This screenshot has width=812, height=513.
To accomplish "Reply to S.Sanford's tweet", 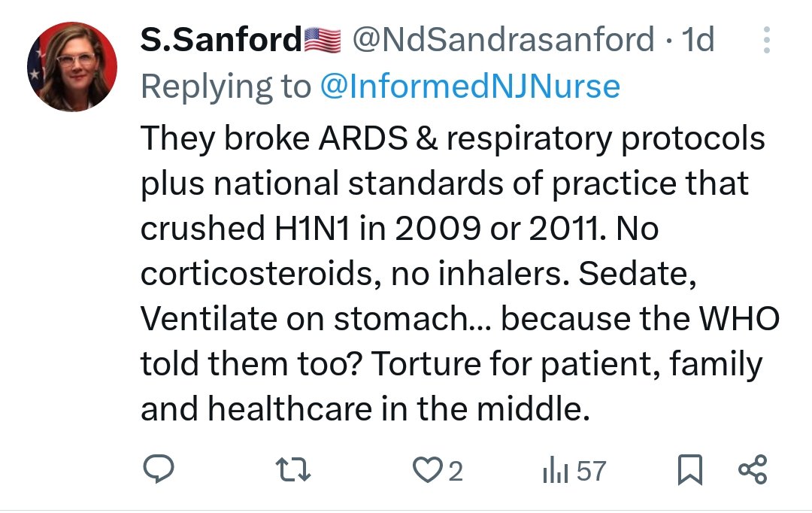I will coord(159,470).
